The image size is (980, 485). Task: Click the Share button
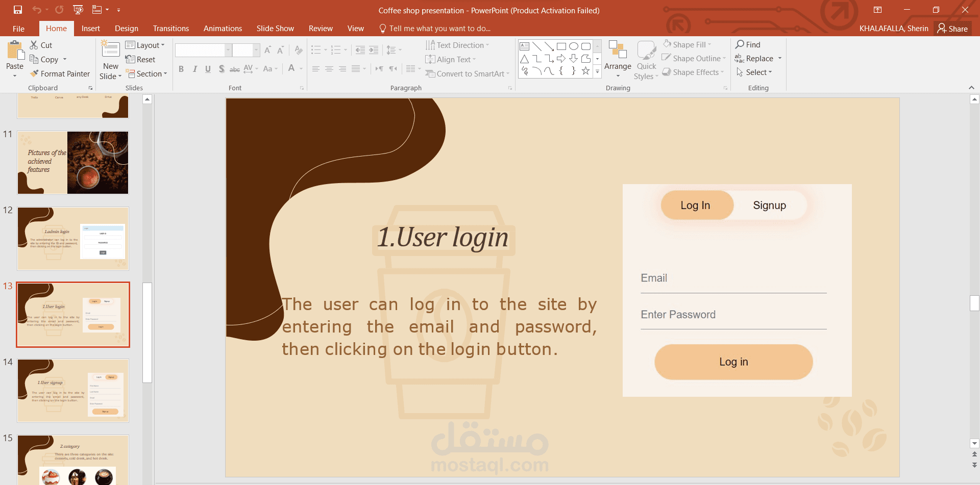(952, 29)
